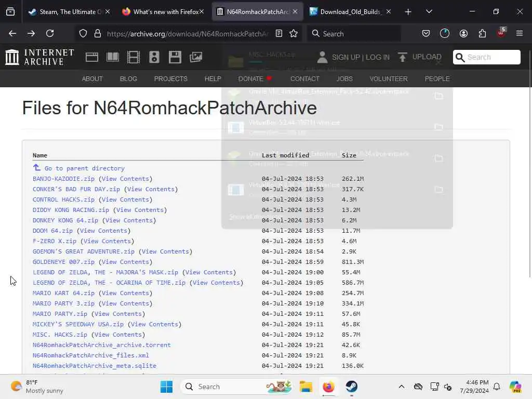
Task: Click the CONTACT menu item
Action: [305, 79]
